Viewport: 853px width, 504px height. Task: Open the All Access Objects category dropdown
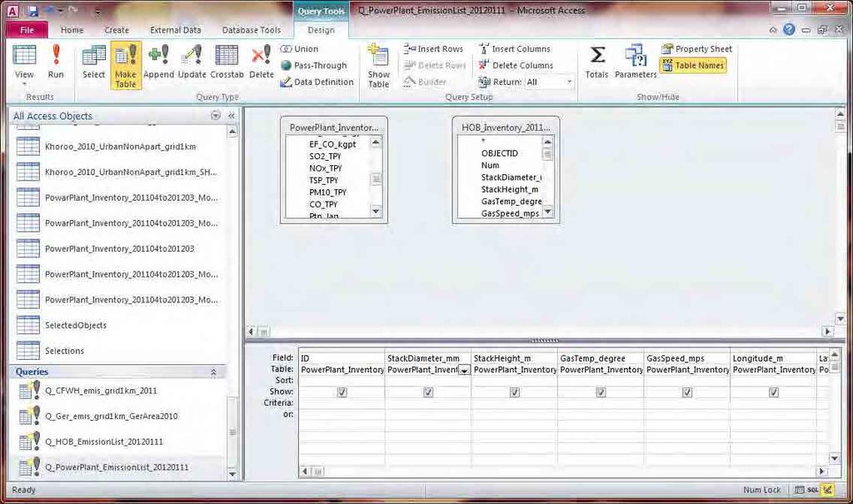(216, 116)
